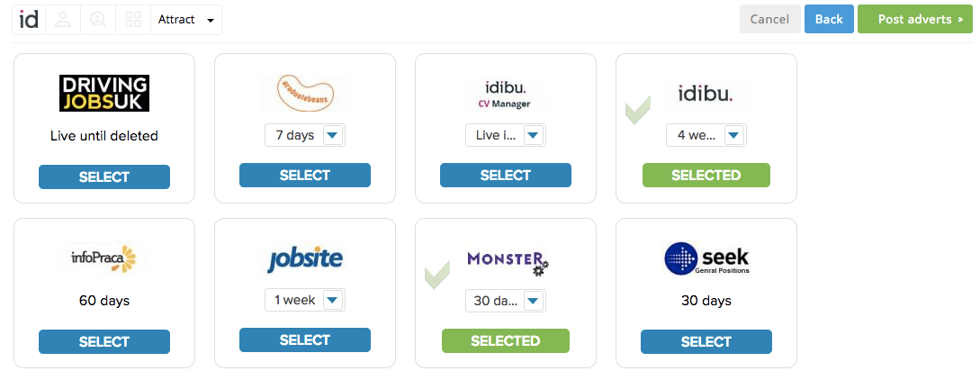This screenshot has height=380, width=980.
Task: Click the Back button
Action: [829, 19]
